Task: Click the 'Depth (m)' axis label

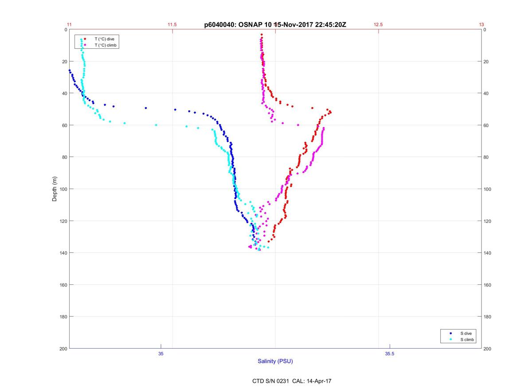Action: point(55,189)
